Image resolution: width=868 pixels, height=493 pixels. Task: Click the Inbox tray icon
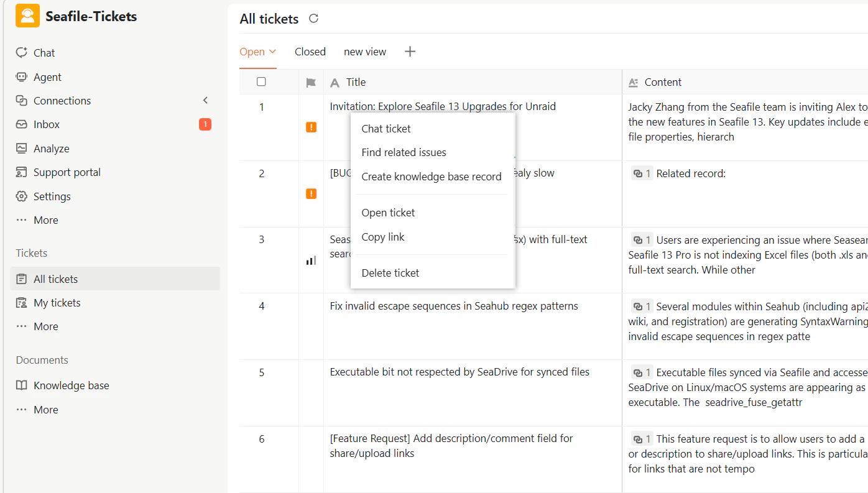pos(22,124)
